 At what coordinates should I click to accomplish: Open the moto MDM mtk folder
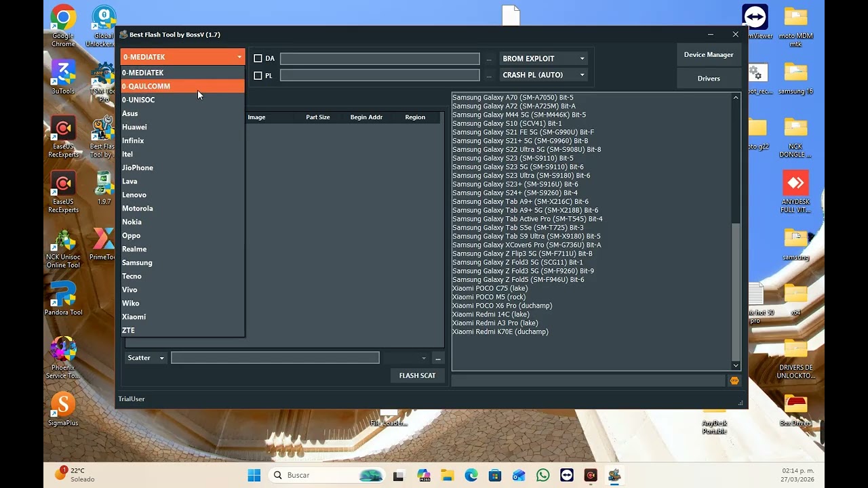[x=795, y=26]
